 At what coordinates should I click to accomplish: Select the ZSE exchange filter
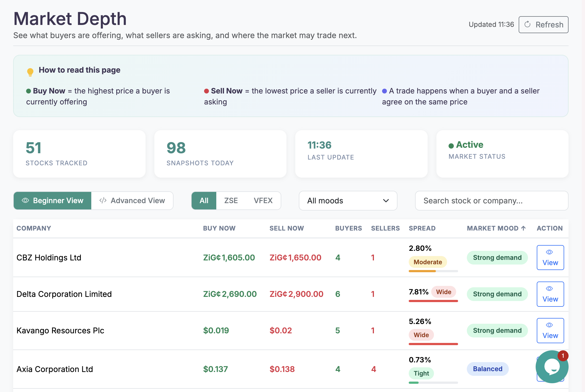coord(231,200)
